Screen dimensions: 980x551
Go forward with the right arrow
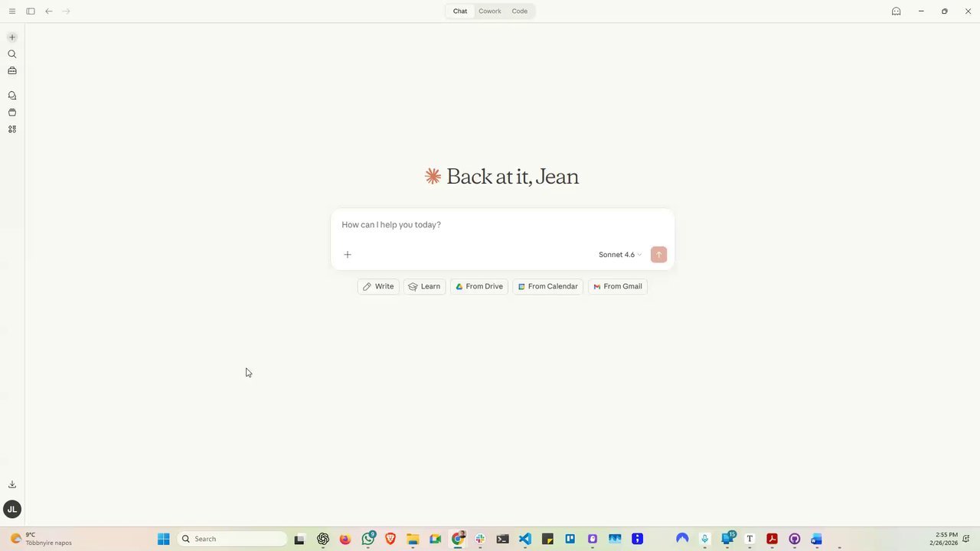66,11
